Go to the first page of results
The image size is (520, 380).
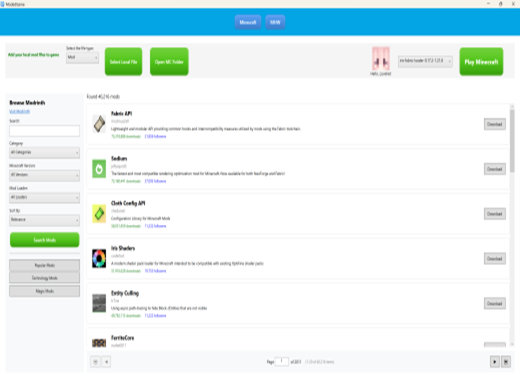point(95,362)
